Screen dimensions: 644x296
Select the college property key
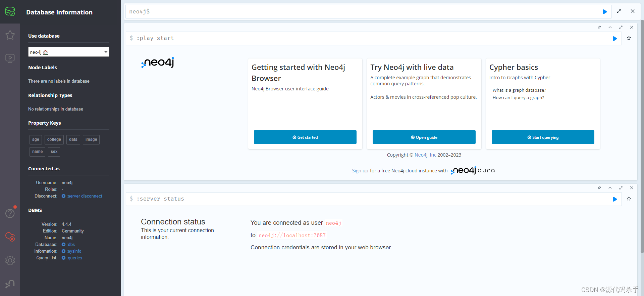[54, 139]
